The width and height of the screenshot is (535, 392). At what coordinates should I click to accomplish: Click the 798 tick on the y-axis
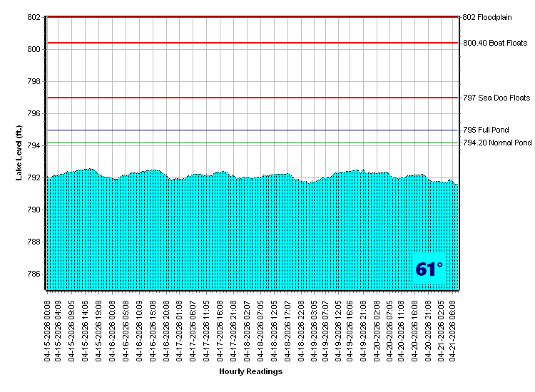point(35,82)
